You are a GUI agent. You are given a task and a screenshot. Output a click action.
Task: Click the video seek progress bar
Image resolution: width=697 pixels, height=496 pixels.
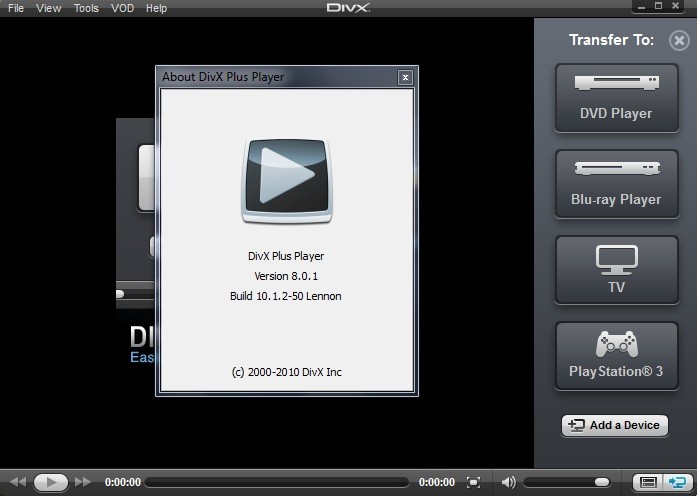[x=275, y=482]
